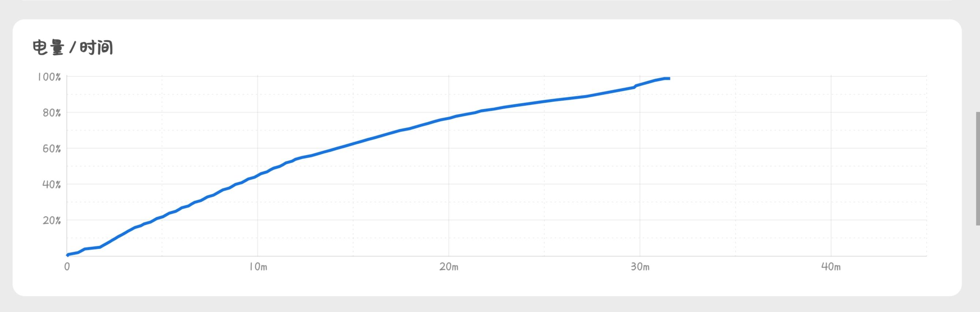This screenshot has width=980, height=312.
Task: Click the 电量/时间 chart title
Action: pyautogui.click(x=73, y=48)
